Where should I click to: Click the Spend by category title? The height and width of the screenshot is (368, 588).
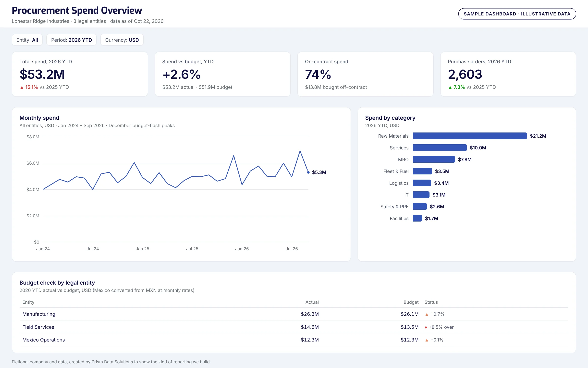pos(390,118)
